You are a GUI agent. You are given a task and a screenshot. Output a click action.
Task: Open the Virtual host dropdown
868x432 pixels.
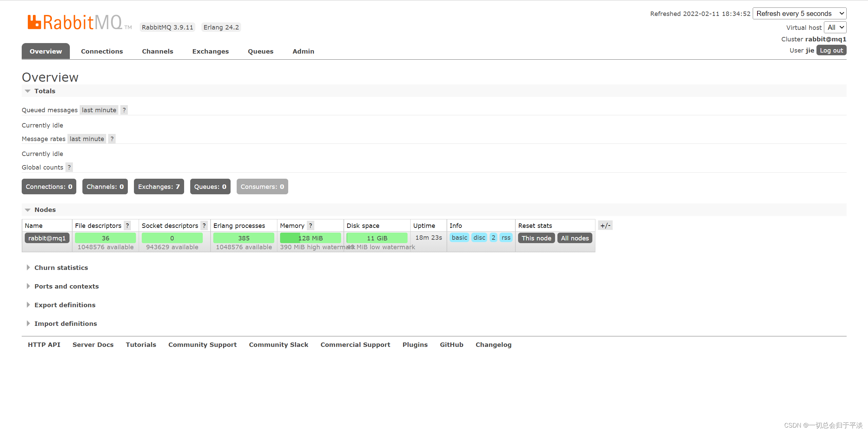point(835,27)
